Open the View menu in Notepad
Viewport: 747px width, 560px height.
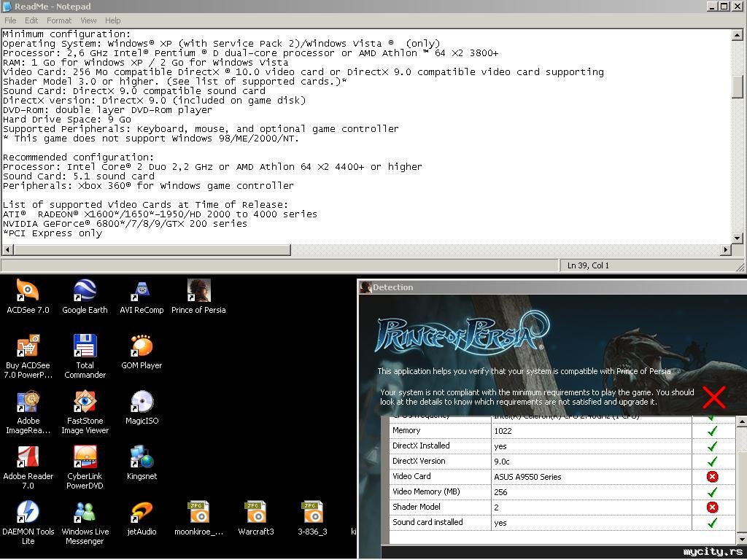tap(88, 20)
